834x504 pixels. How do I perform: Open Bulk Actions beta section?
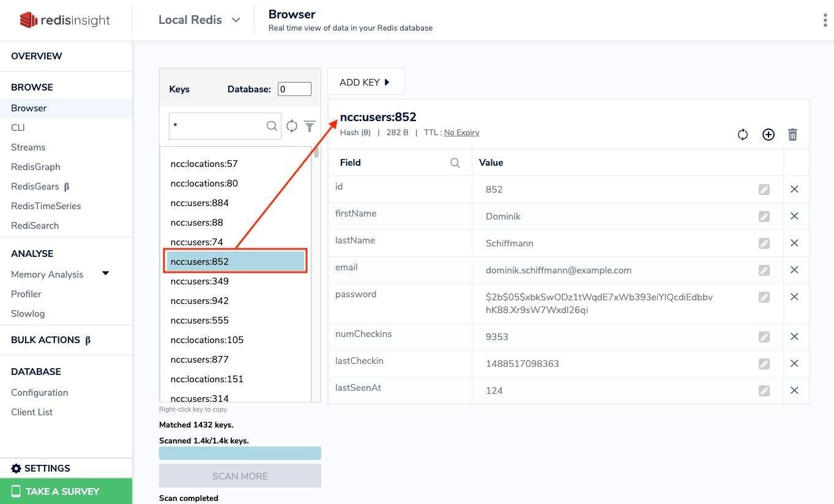coord(51,340)
